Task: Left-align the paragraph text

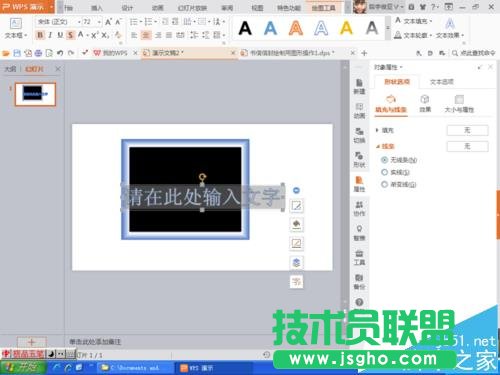Action: (x=134, y=35)
